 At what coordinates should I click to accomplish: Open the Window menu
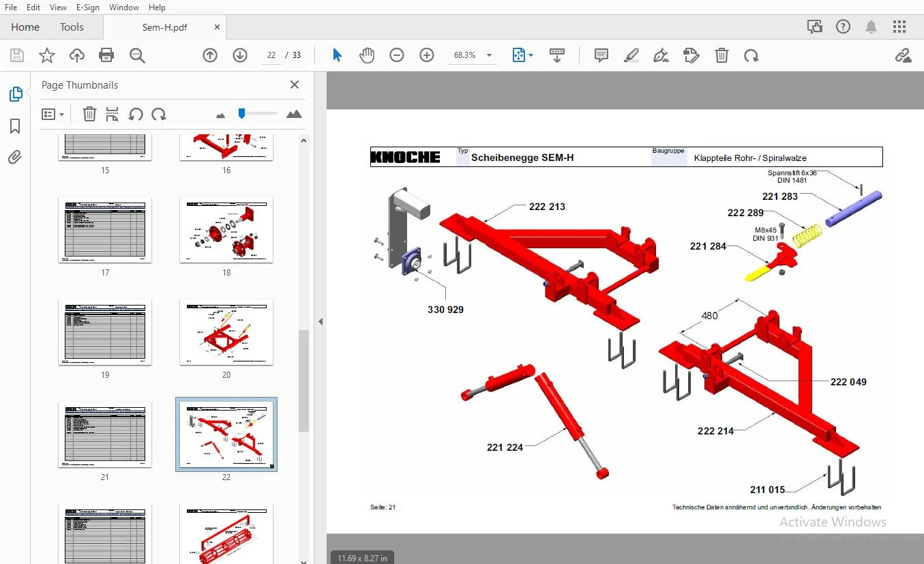coord(124,8)
